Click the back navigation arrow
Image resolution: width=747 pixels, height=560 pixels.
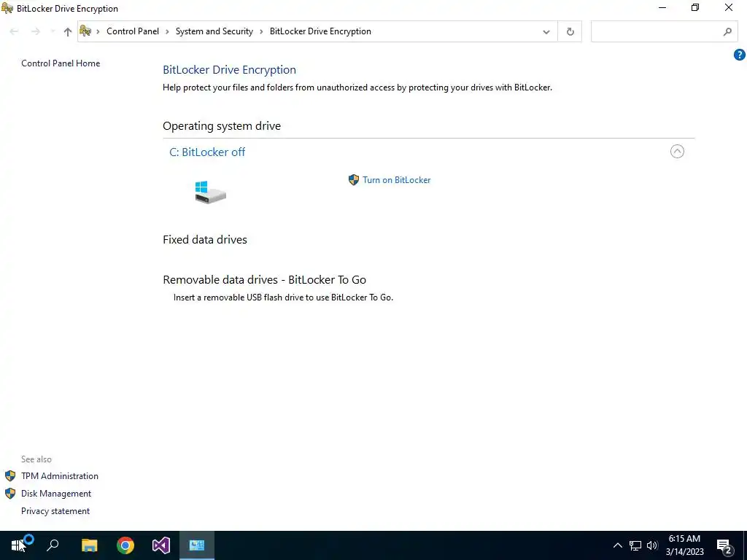[15, 31]
